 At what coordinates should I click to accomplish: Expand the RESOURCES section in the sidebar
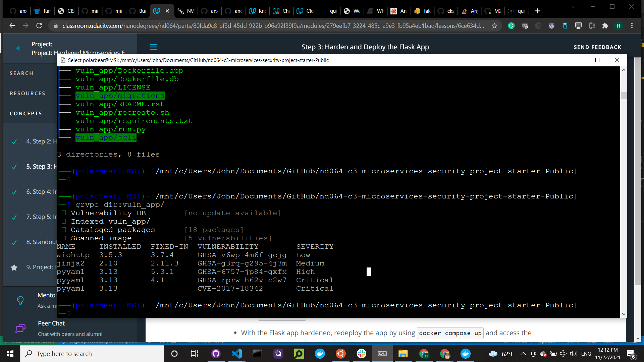click(x=28, y=94)
